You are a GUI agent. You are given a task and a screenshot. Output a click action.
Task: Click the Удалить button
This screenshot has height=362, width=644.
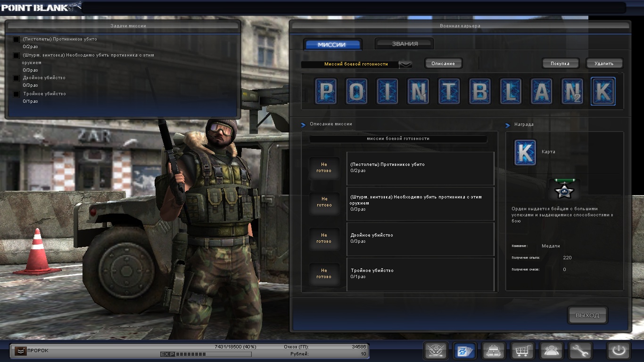(604, 63)
